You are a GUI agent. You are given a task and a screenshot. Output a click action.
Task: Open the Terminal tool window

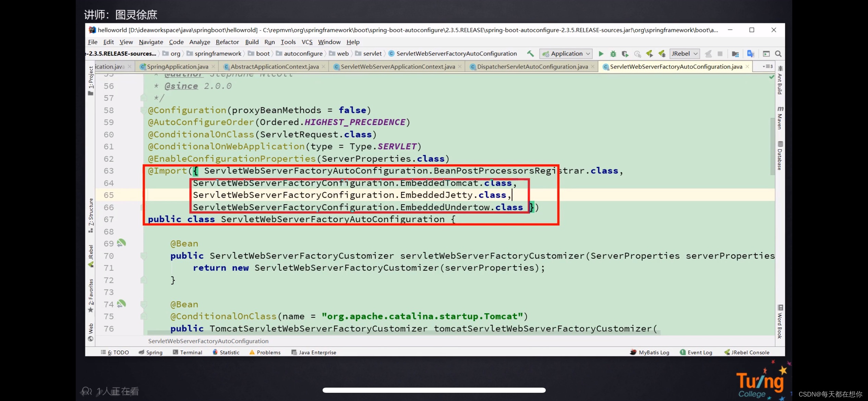188,352
